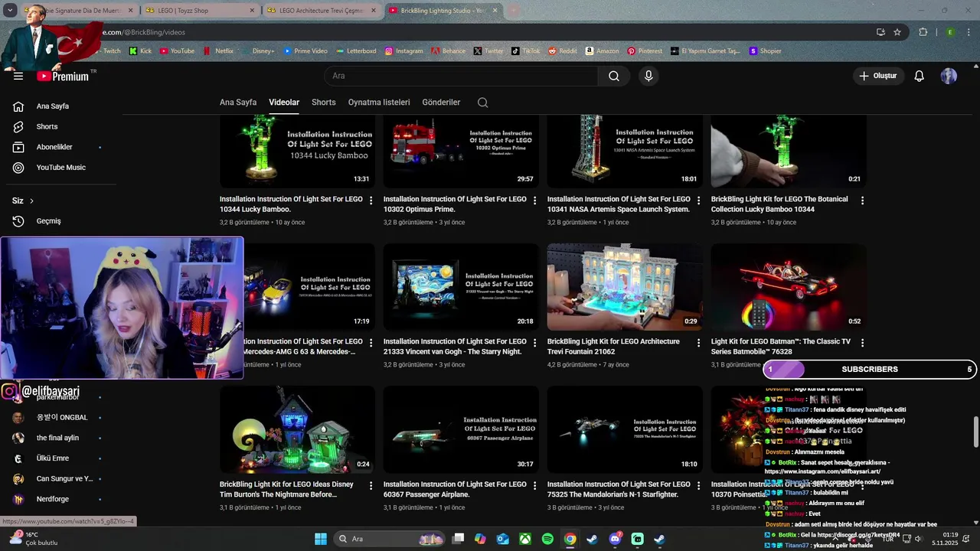The width and height of the screenshot is (980, 551).
Task: Switch to the Shorts channel tab
Action: coord(324,103)
